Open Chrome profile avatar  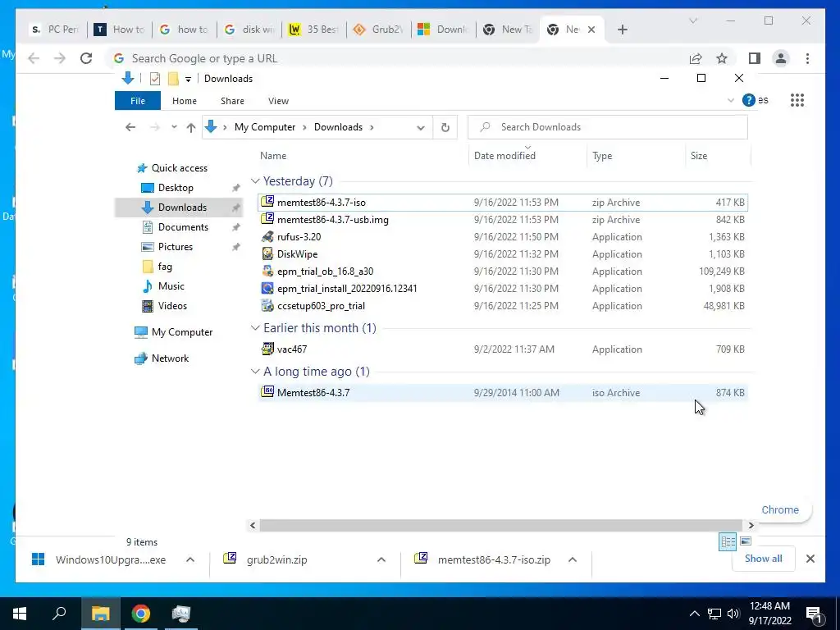click(781, 58)
